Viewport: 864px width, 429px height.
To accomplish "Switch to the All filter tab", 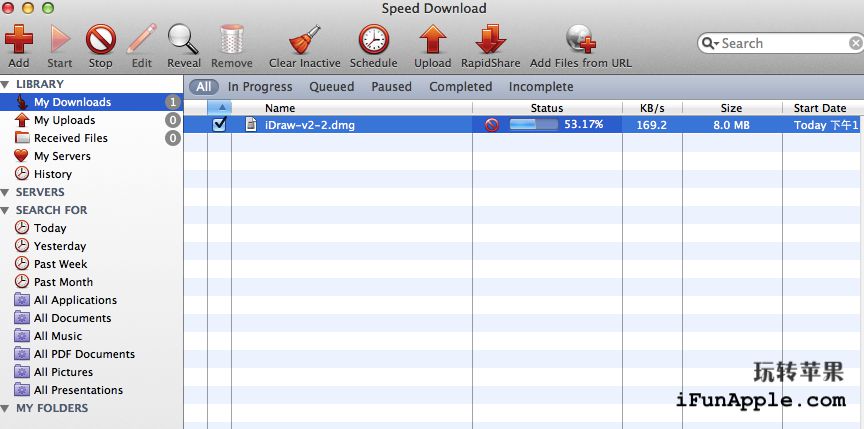I will coord(204,87).
